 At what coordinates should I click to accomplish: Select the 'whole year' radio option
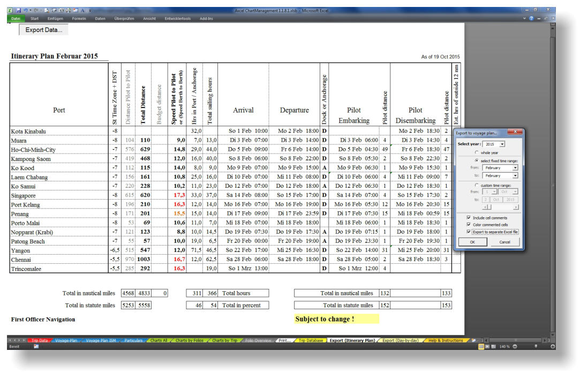pyautogui.click(x=477, y=152)
